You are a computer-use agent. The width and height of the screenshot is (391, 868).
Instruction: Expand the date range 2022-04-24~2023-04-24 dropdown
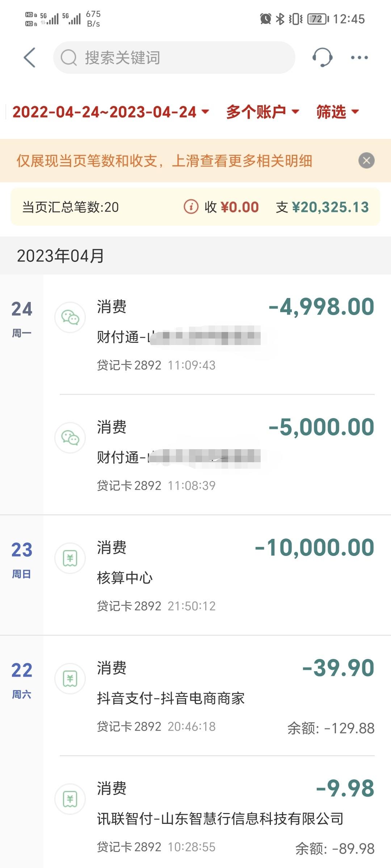coord(111,112)
